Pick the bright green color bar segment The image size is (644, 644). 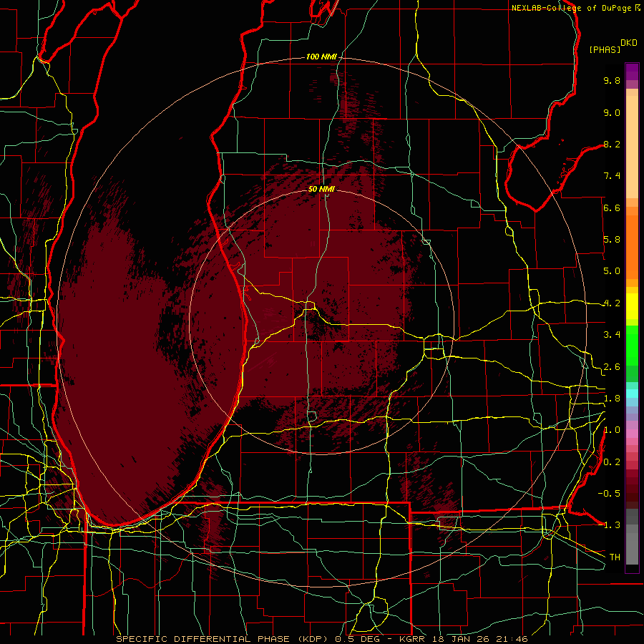(x=632, y=345)
